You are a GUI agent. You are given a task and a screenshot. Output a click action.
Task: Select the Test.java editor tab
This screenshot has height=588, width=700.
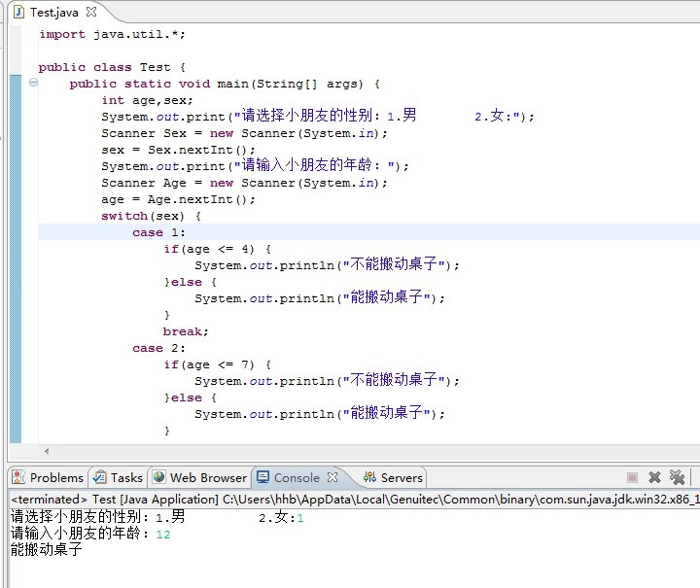[54, 13]
